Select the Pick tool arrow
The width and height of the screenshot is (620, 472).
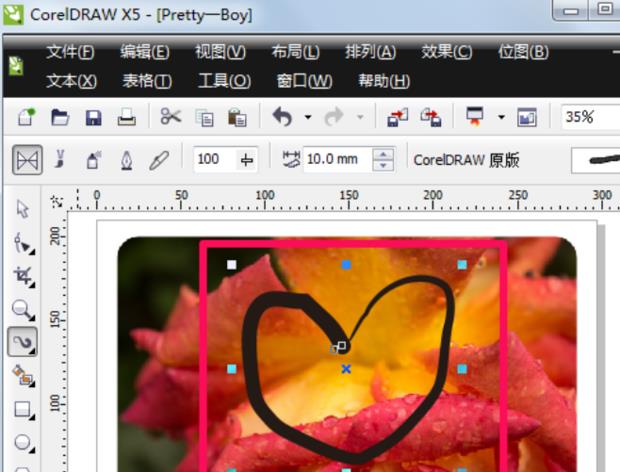click(23, 209)
